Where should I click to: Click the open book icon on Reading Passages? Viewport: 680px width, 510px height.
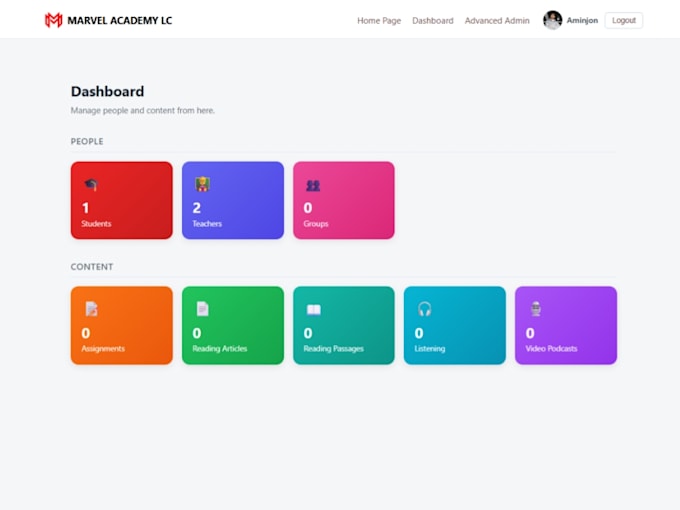coord(314,310)
